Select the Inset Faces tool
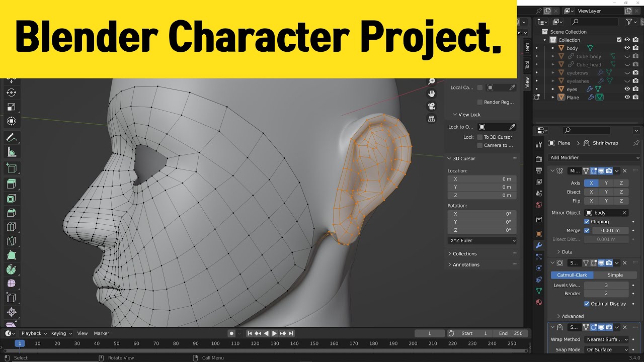 tap(11, 199)
